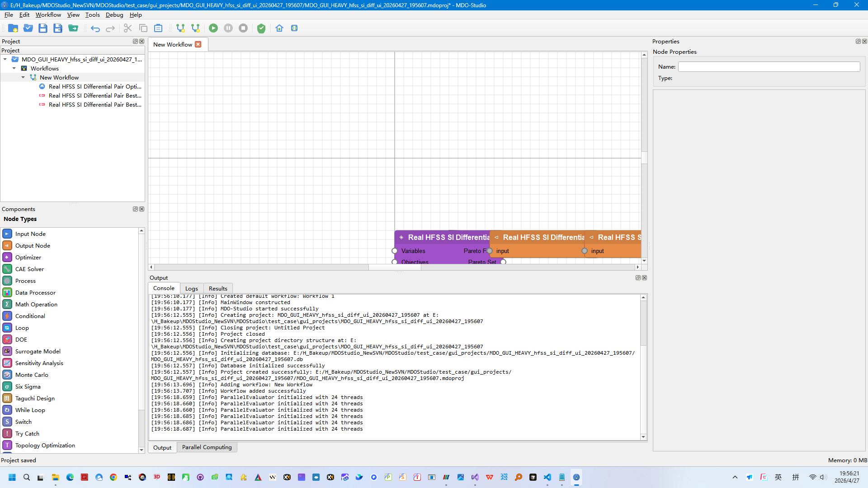
Task: Select the CAE Solver node type
Action: coord(29,269)
